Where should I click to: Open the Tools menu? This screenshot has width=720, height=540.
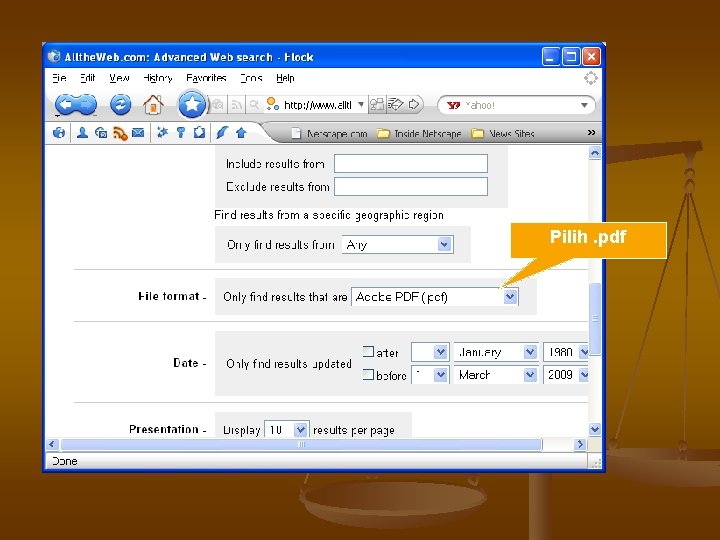coord(251,78)
